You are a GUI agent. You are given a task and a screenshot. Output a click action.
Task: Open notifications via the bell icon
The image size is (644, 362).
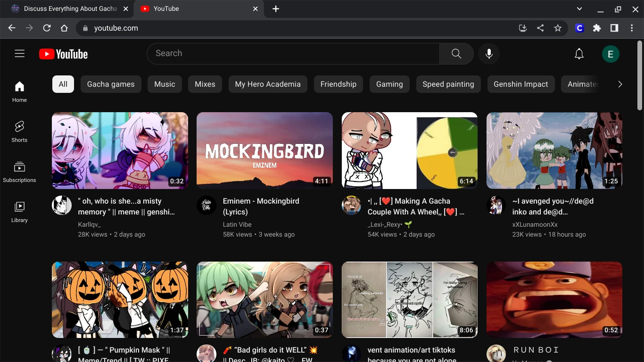[579, 53]
